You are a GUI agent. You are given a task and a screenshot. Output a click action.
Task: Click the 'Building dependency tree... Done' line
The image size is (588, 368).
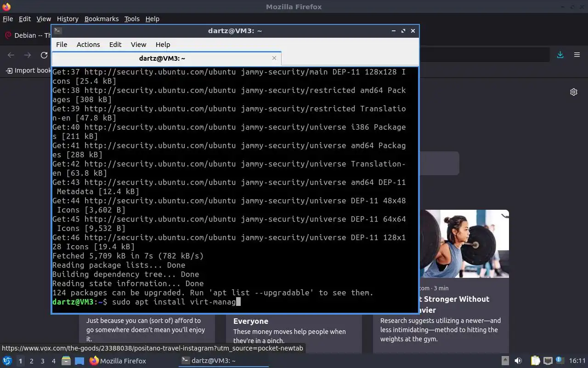[x=125, y=274]
